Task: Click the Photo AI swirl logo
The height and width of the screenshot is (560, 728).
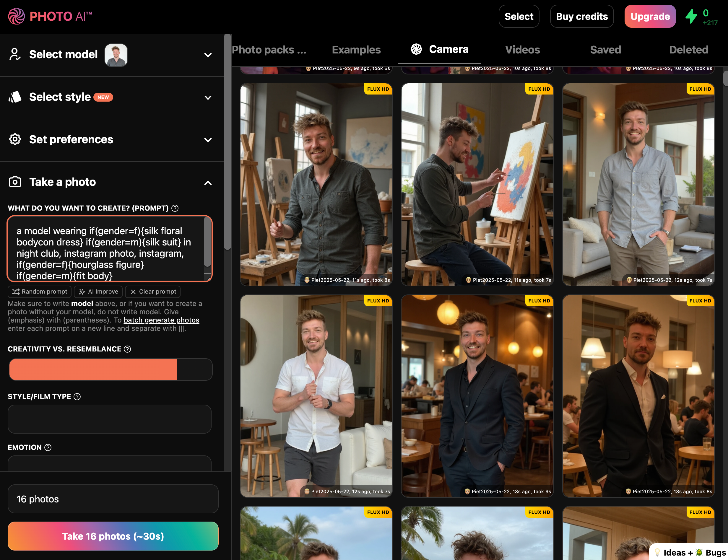Action: 16,16
